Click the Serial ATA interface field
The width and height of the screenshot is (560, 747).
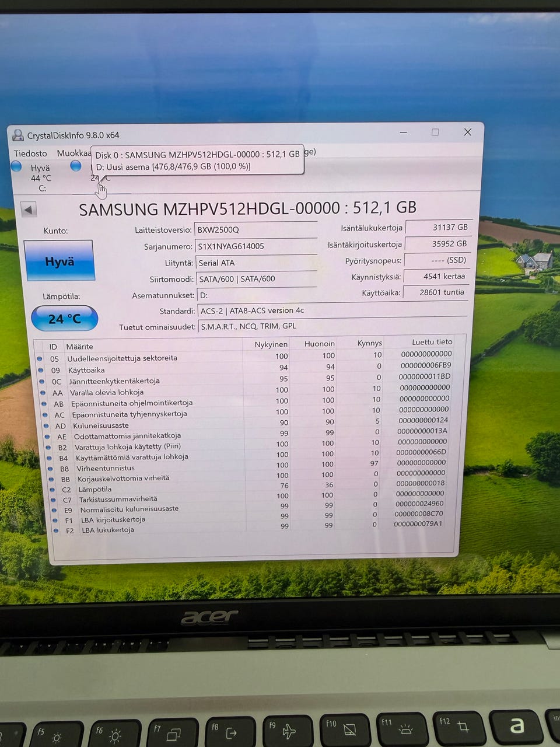[257, 263]
